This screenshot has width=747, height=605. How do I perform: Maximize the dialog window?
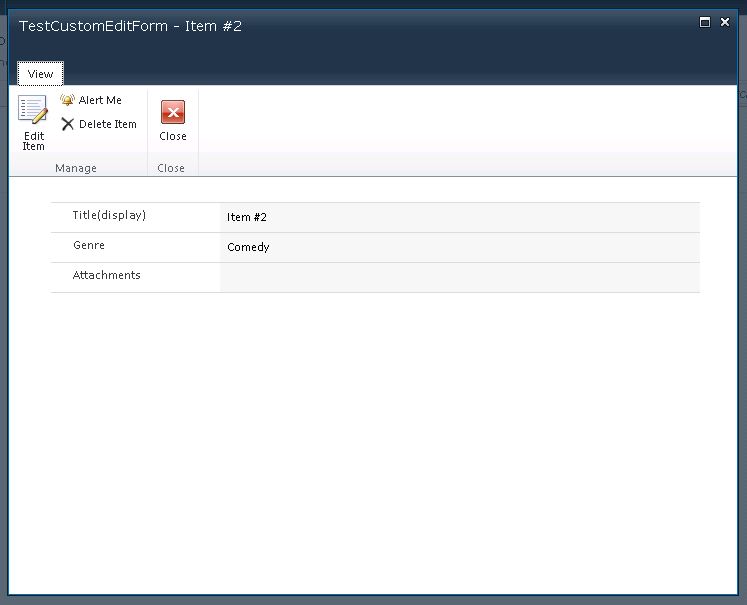click(x=705, y=22)
